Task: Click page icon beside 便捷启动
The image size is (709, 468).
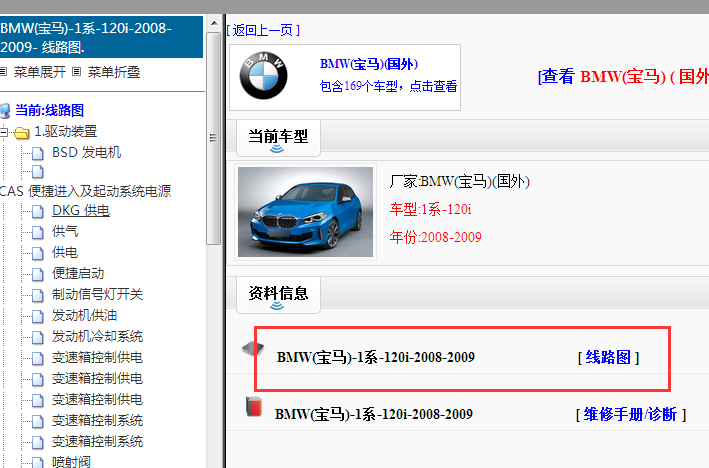Action: pos(38,274)
